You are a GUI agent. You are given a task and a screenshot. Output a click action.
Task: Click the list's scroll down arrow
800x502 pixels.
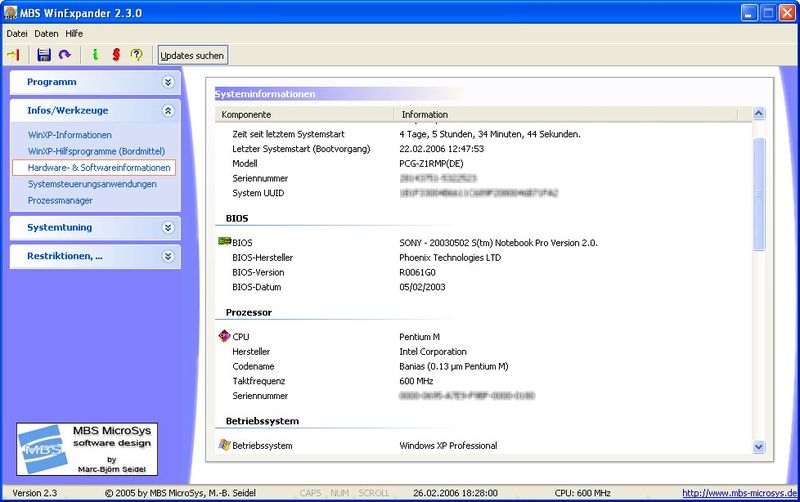[x=758, y=446]
